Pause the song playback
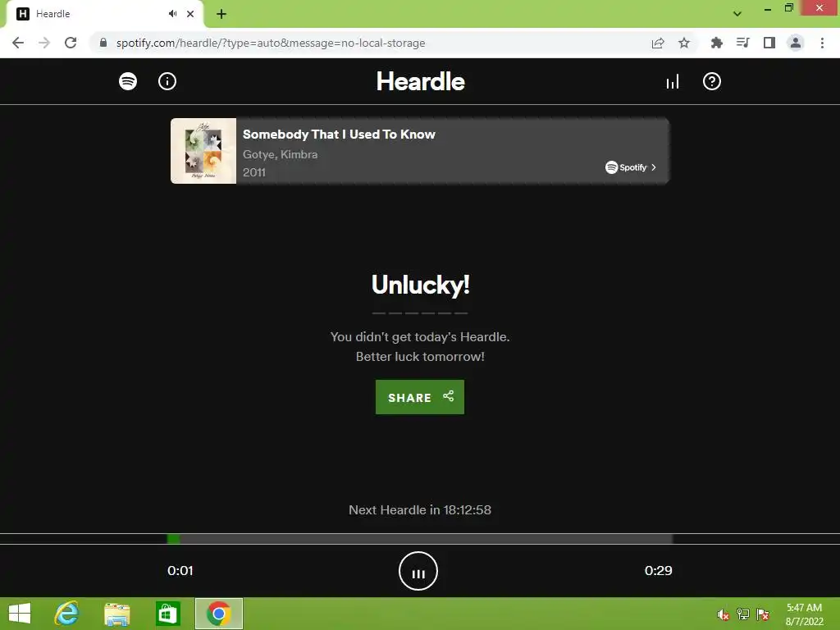 (x=418, y=571)
